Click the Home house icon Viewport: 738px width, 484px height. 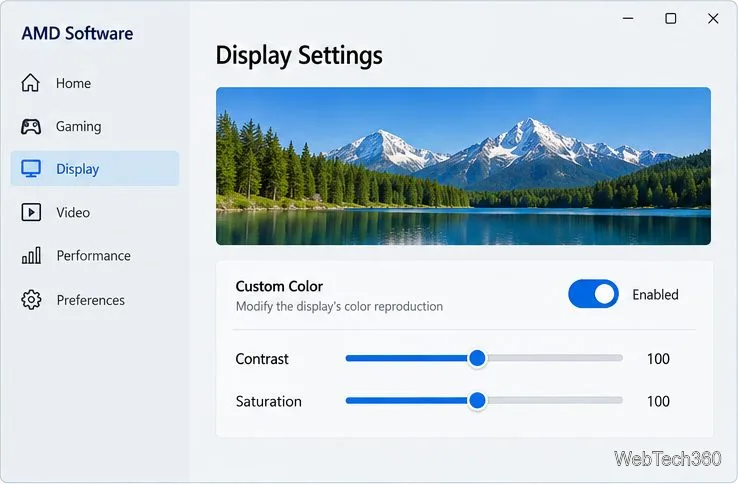[x=31, y=82]
